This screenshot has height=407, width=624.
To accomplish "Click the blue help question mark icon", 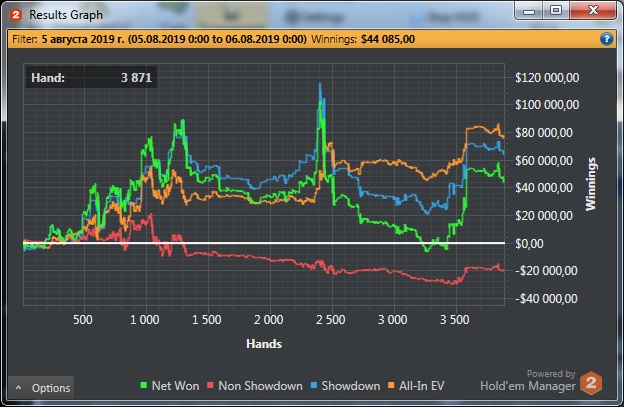I will pos(606,39).
